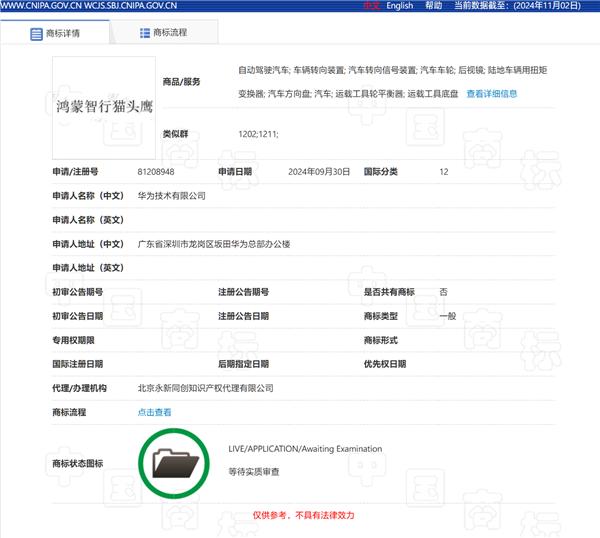Click applicant name 华为技术有限公司

coord(171,196)
